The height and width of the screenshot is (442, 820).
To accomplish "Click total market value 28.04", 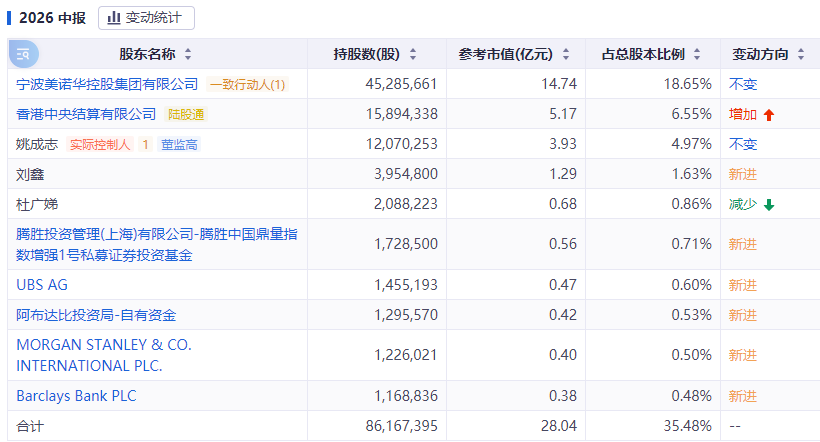I will click(559, 426).
